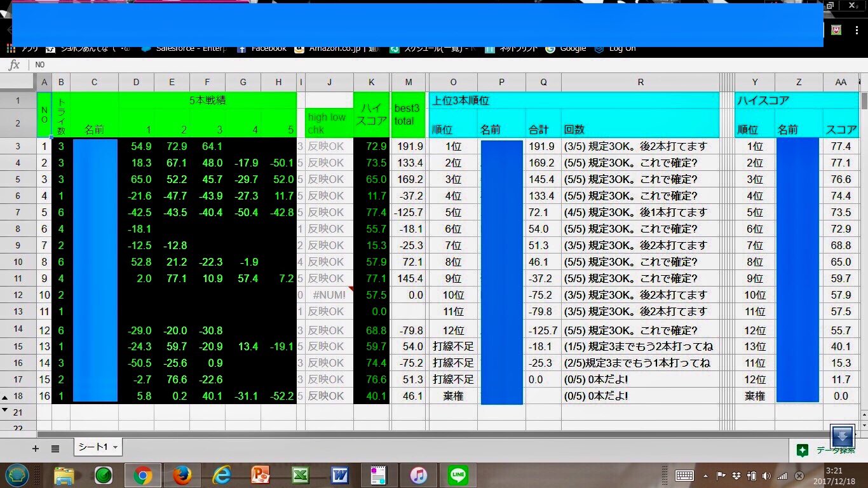Launch iTunes from the taskbar
This screenshot has width=868, height=488.
click(418, 475)
